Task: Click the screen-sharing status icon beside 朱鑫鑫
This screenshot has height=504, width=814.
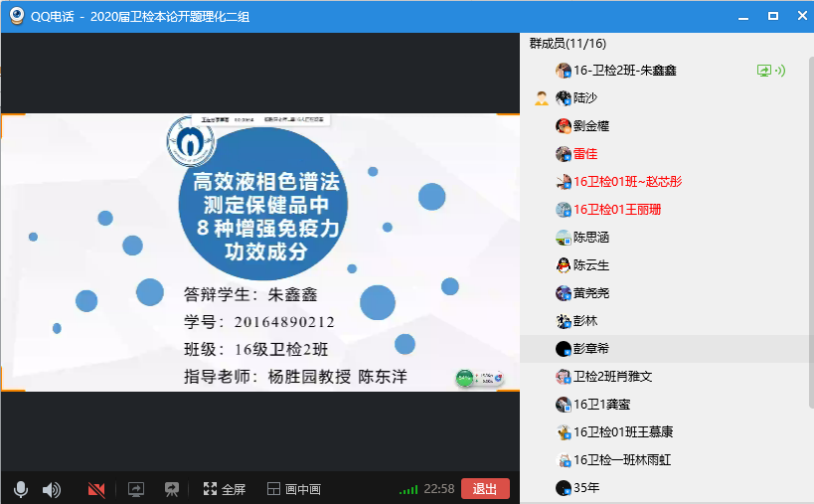Action: [763, 71]
